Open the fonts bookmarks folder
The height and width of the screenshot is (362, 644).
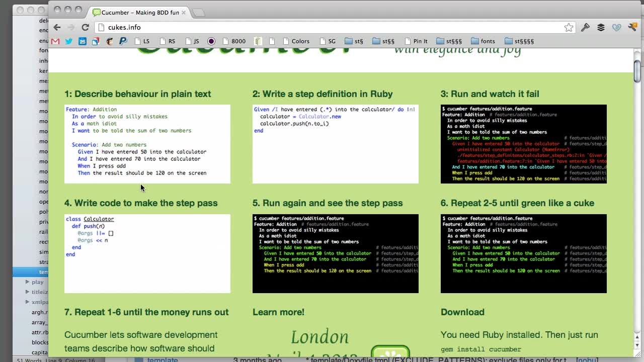pyautogui.click(x=483, y=41)
